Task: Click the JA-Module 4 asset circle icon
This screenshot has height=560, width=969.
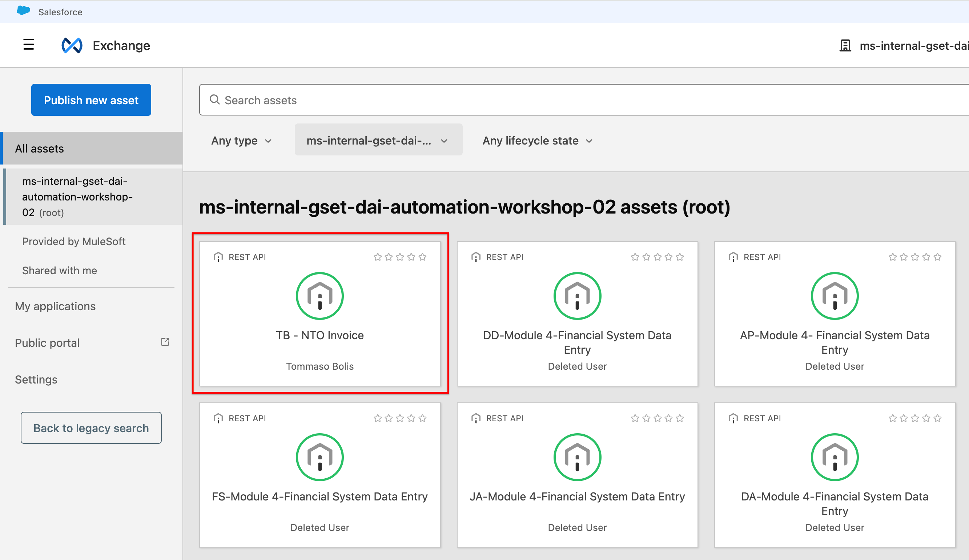Action: point(577,457)
